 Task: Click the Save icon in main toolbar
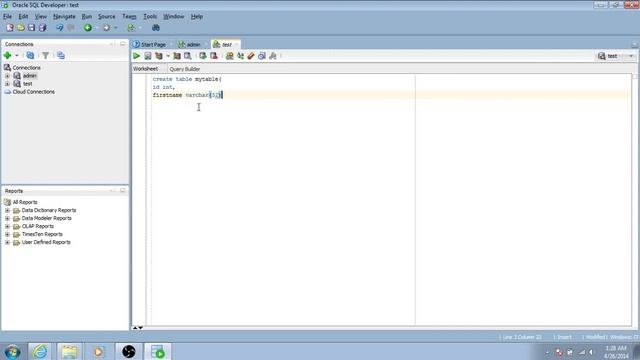coord(31,28)
